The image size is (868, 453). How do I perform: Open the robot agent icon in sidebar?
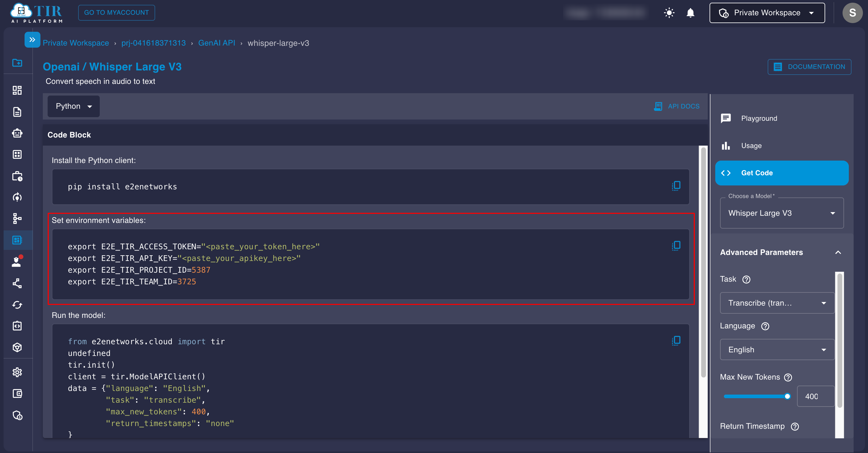point(17,133)
